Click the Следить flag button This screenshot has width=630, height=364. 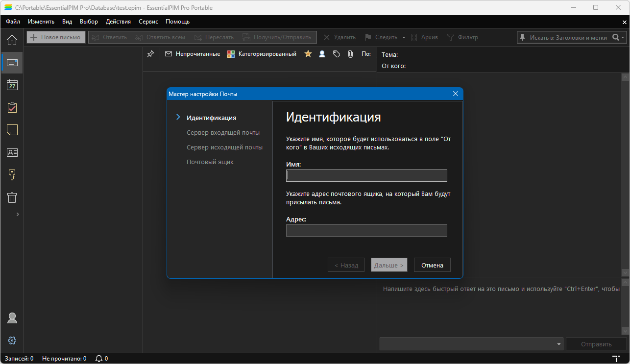click(381, 37)
